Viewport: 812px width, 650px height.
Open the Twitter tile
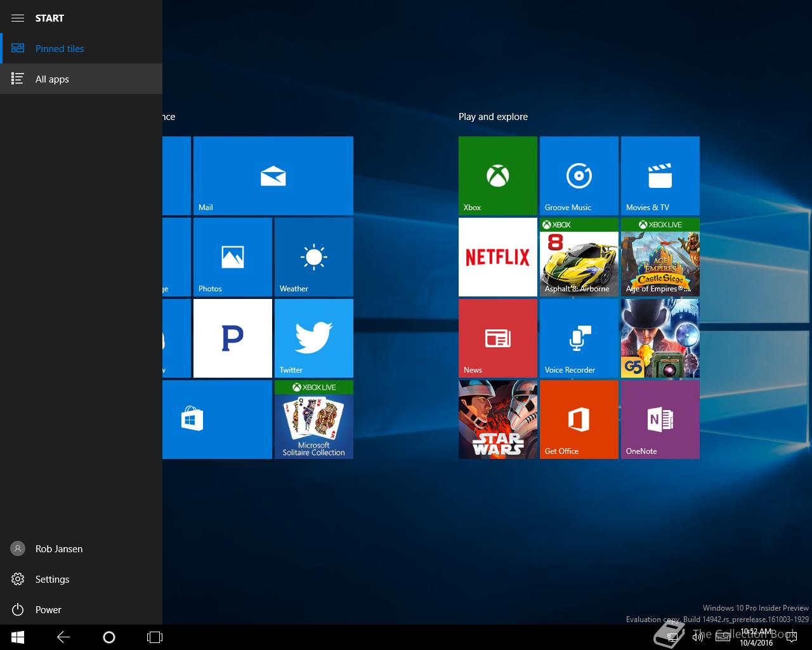pos(314,338)
